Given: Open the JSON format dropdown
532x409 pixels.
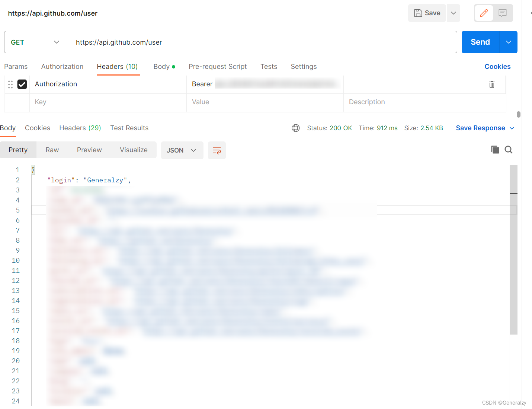Looking at the screenshot, I should 182,150.
